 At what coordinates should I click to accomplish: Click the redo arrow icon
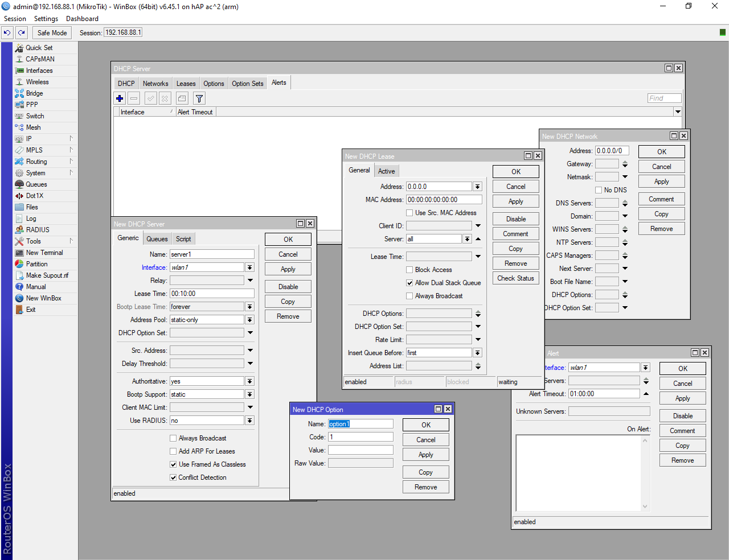click(x=22, y=33)
